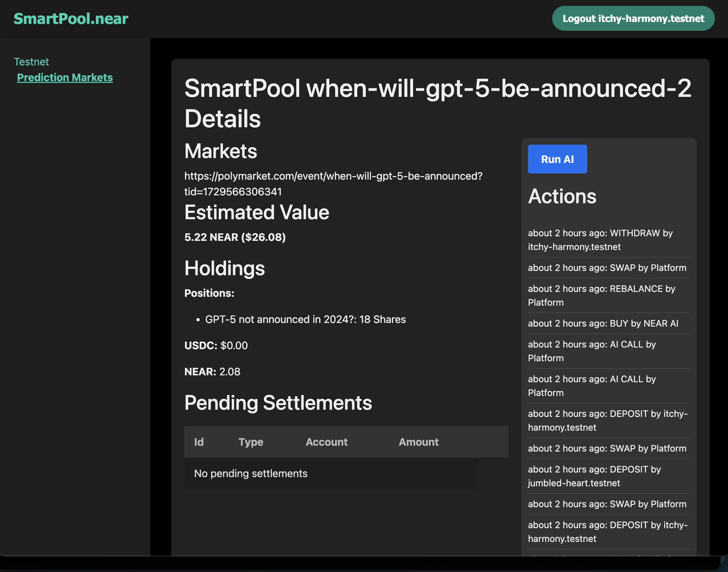
Task: Click the Pending Settlements heading
Action: [278, 402]
